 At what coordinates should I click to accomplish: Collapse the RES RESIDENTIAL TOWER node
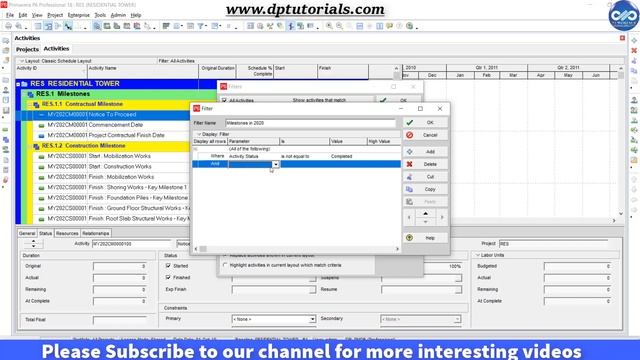point(18,84)
